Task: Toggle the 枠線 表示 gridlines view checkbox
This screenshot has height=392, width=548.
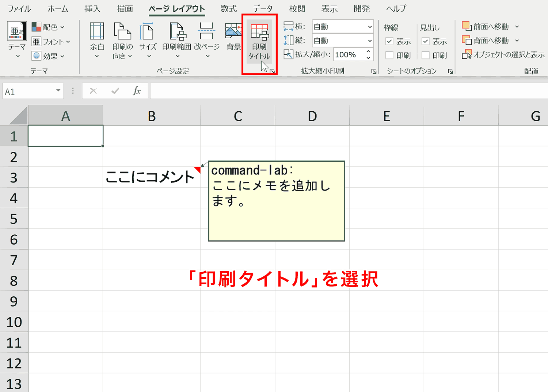Action: coord(389,41)
